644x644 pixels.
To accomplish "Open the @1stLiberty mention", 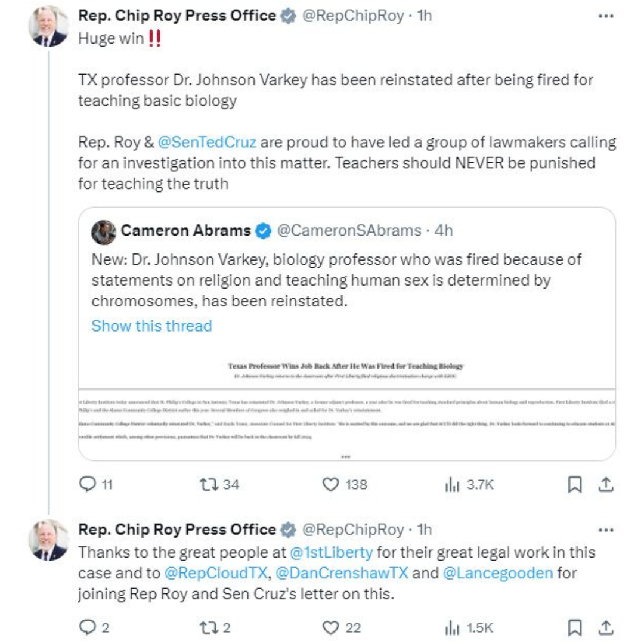I will [x=331, y=552].
